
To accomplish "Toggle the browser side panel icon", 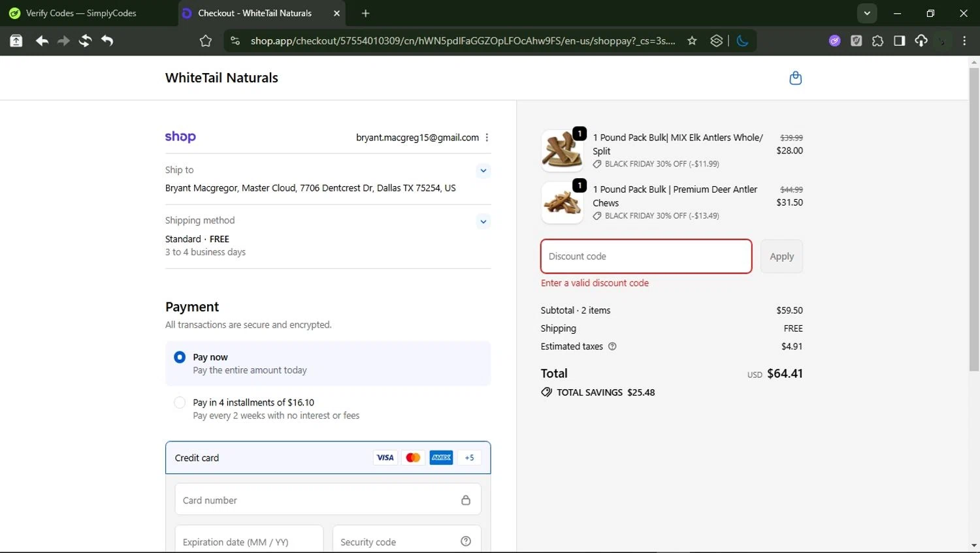I will [x=899, y=40].
